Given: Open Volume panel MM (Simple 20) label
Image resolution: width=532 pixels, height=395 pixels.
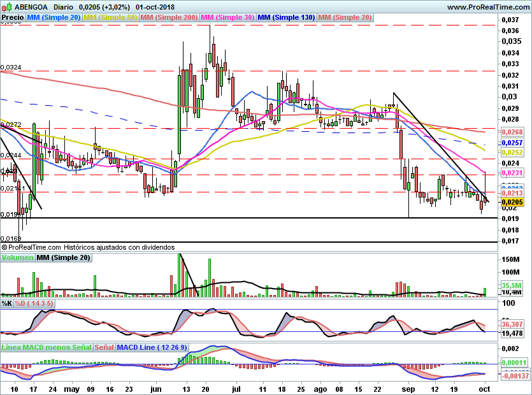Looking at the screenshot, I should (64, 257).
